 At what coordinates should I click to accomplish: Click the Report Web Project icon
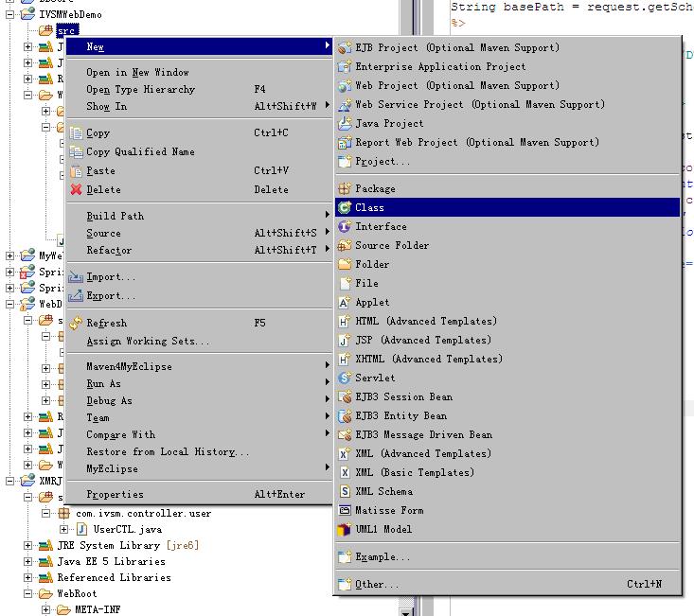click(x=345, y=142)
